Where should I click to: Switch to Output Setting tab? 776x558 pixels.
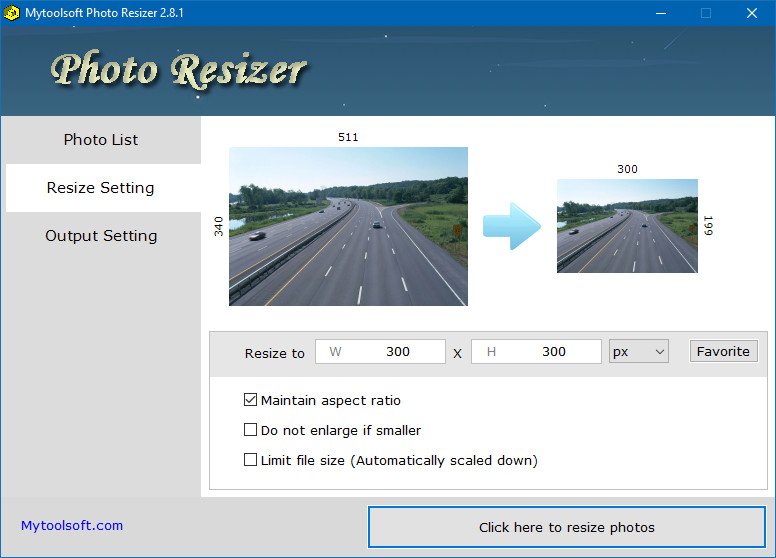tap(101, 236)
